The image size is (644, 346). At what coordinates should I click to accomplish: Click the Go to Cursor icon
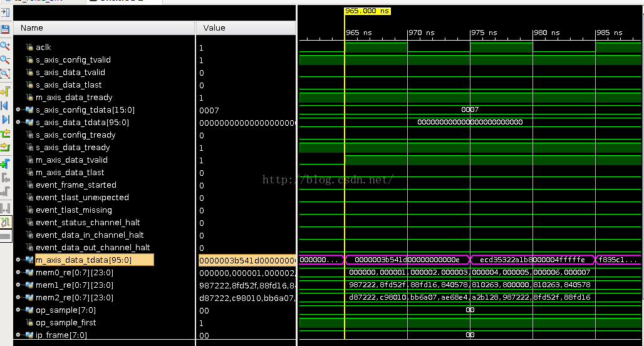5,91
